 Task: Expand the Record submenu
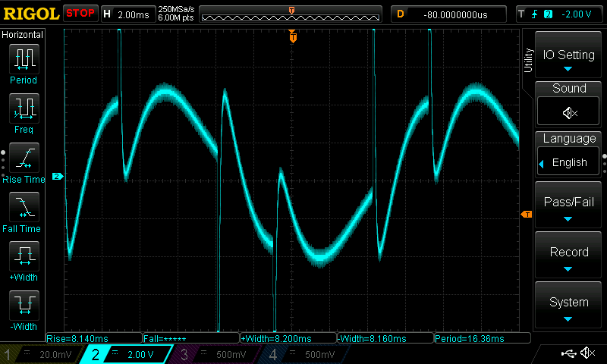tap(569, 256)
